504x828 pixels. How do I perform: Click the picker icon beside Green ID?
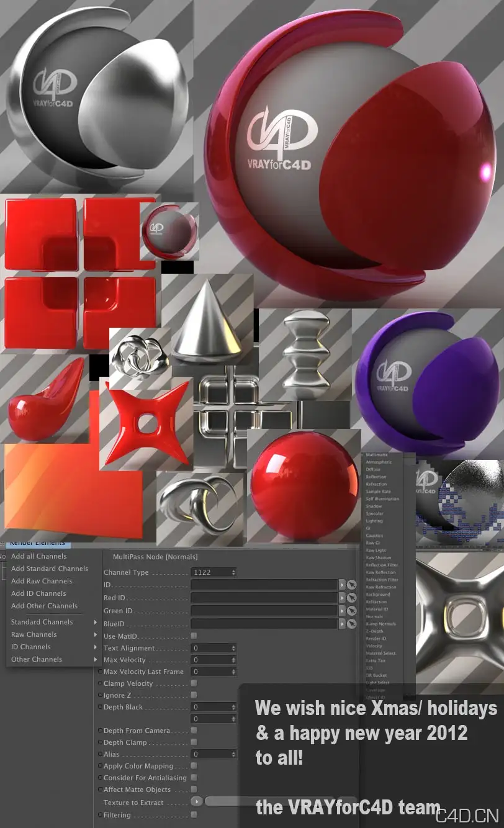pyautogui.click(x=352, y=611)
